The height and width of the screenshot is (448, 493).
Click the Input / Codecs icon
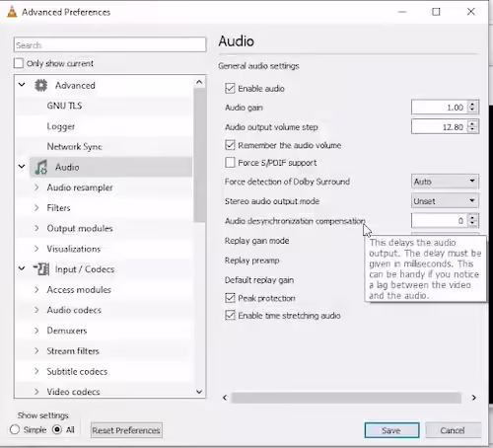41,268
